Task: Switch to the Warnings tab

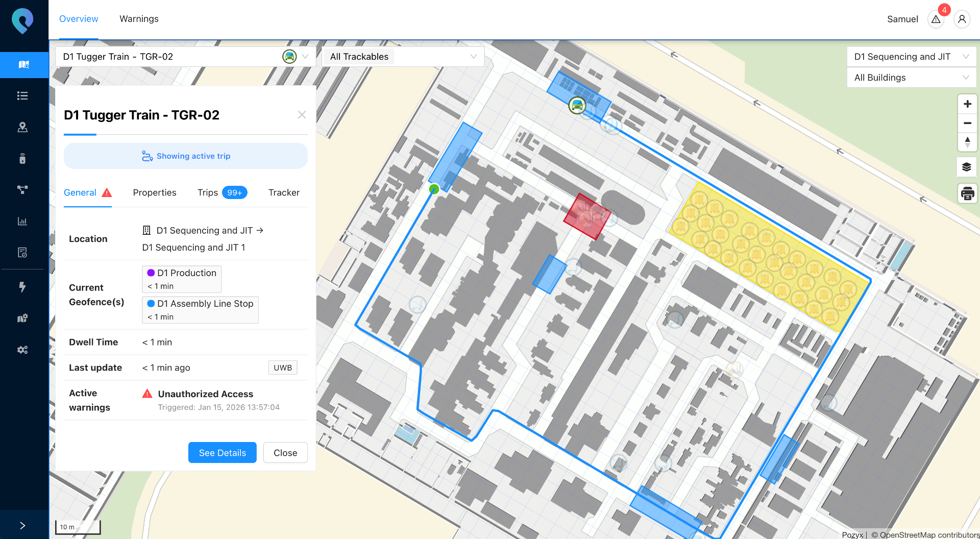Action: [x=139, y=19]
